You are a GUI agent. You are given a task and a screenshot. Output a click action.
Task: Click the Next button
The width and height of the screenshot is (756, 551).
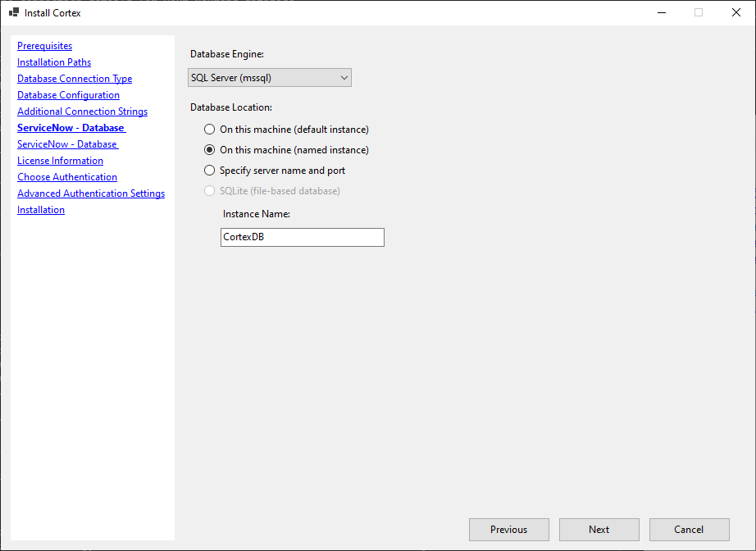(x=599, y=529)
